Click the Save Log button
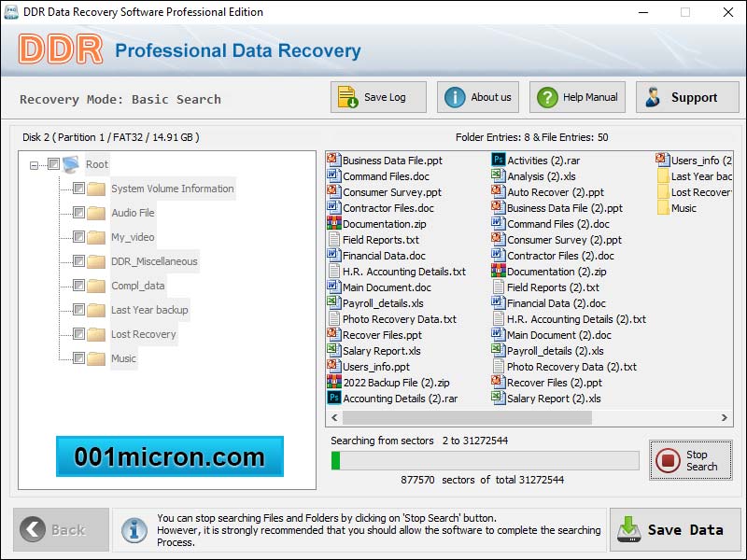This screenshot has width=747, height=560. pos(378,97)
